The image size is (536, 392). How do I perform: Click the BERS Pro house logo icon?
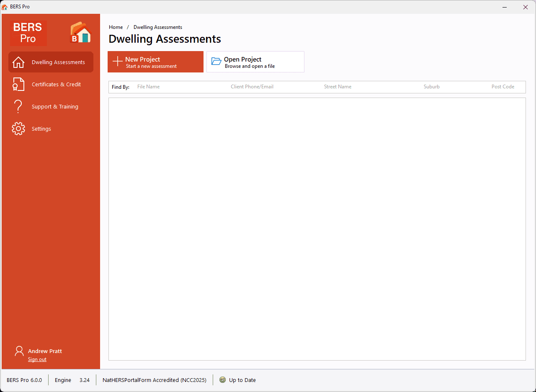[80, 33]
